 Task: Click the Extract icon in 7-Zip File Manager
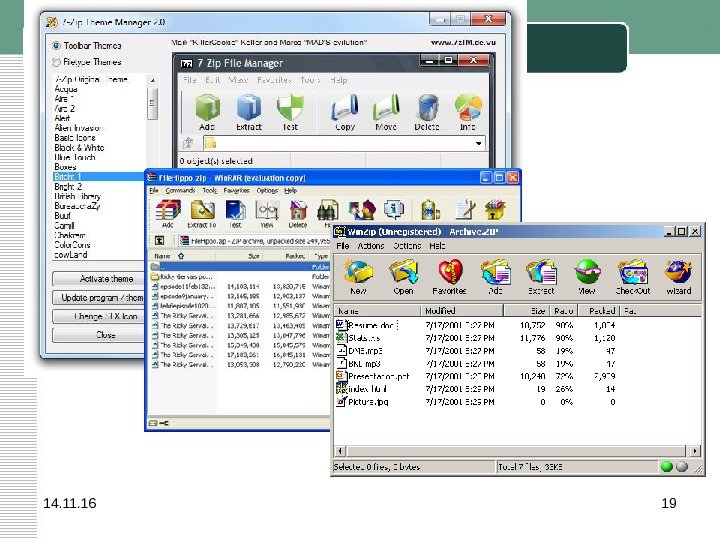point(248,108)
